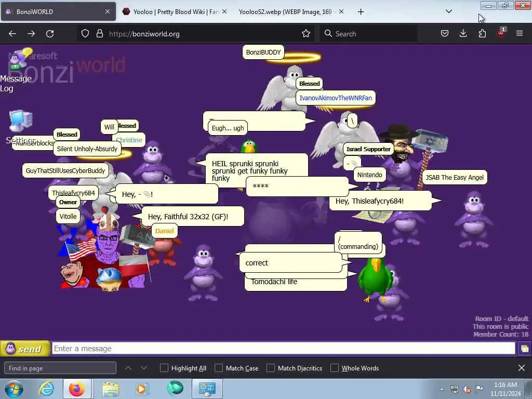Bookmark this page with the star icon

pyautogui.click(x=305, y=34)
